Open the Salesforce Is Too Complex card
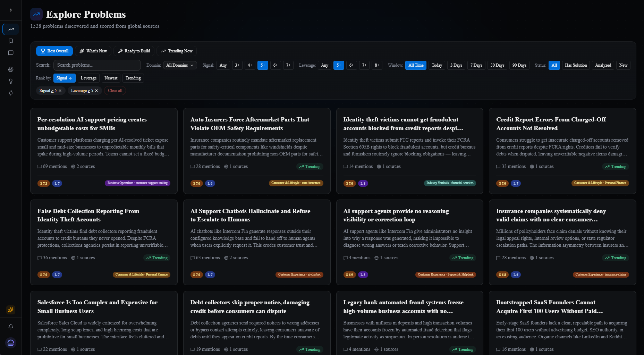 tap(104, 323)
